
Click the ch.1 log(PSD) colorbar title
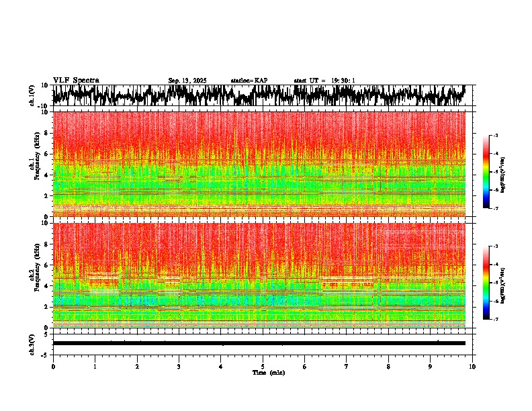click(x=504, y=175)
